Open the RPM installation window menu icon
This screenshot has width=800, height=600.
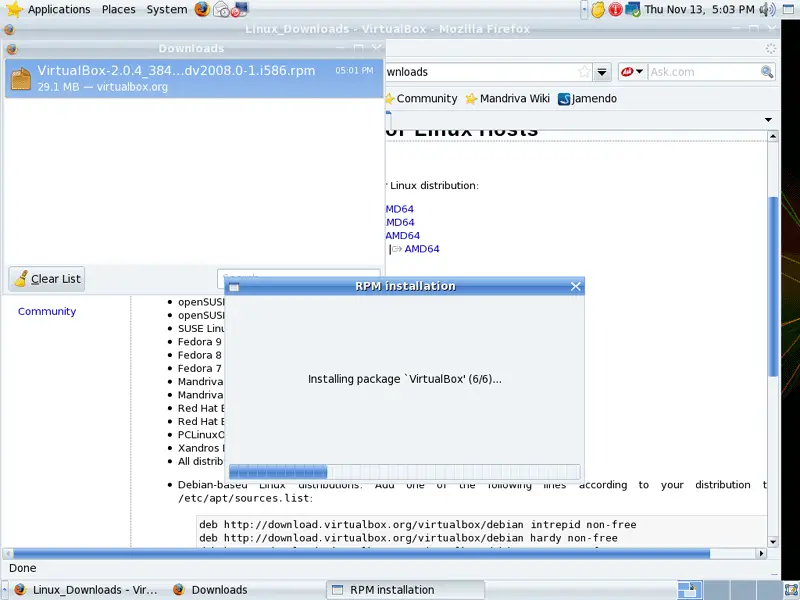click(234, 287)
